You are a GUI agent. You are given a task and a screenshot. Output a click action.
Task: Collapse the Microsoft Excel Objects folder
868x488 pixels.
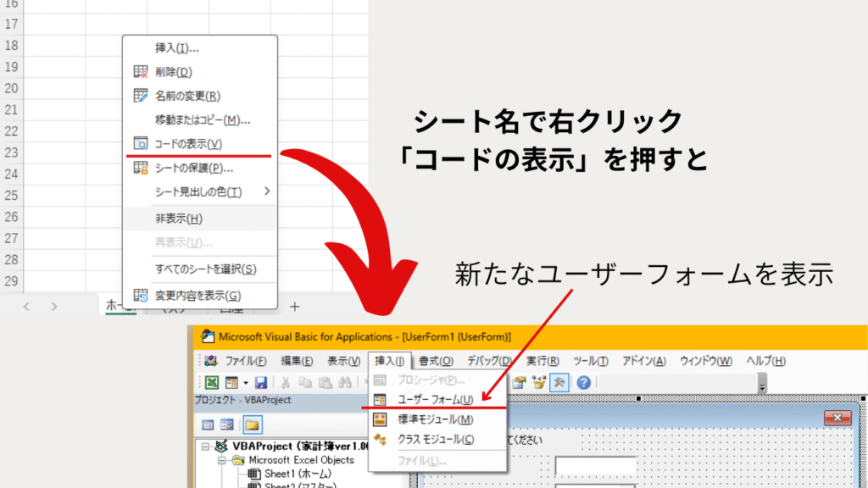point(222,460)
